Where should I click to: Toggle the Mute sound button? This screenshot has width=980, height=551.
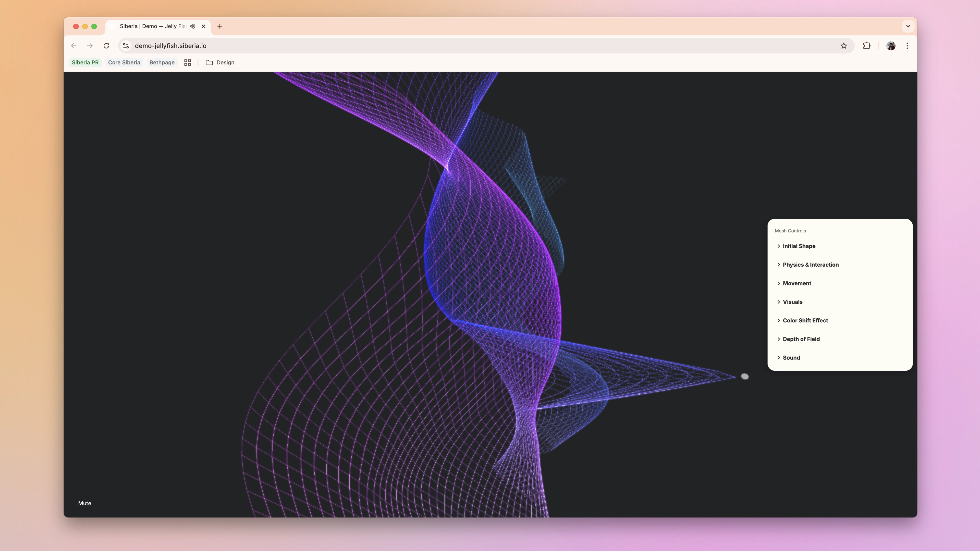click(84, 503)
